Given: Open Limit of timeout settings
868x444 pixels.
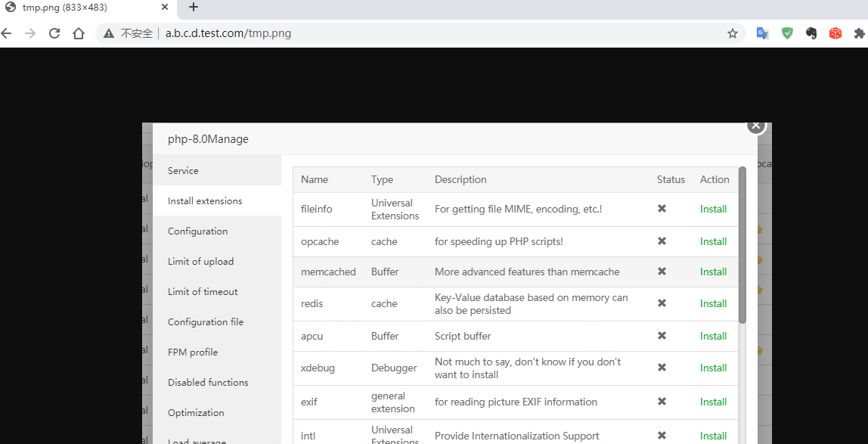Looking at the screenshot, I should (216, 292).
